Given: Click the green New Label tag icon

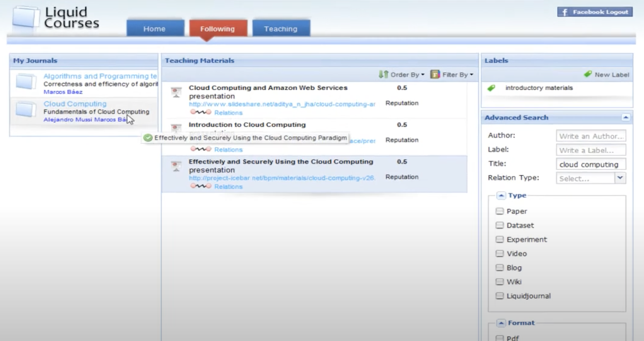Looking at the screenshot, I should point(588,74).
